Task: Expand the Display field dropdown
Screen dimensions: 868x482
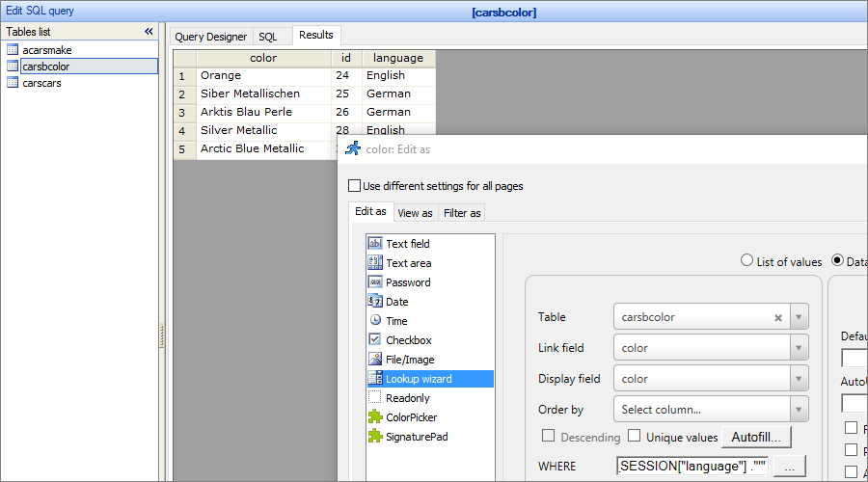Action: (x=799, y=379)
